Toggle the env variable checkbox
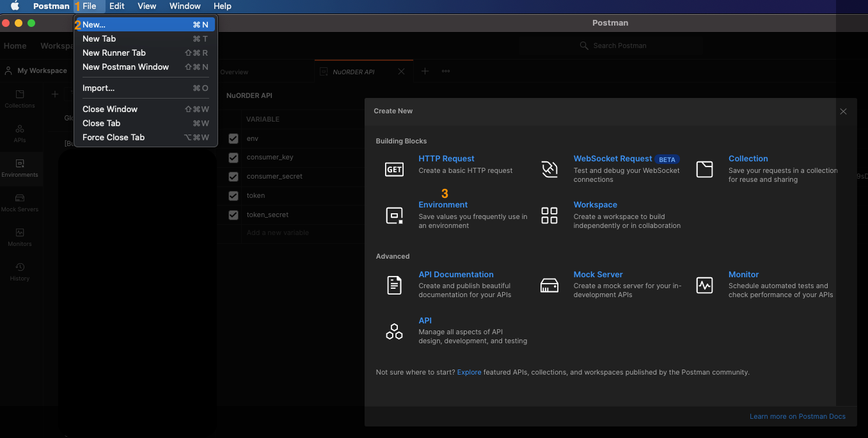868x438 pixels. (x=233, y=138)
